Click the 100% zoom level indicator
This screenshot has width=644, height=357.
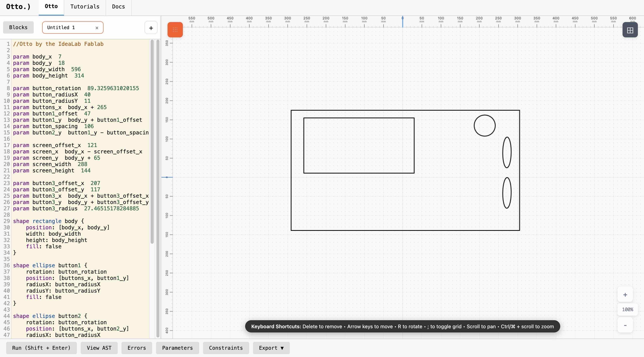click(627, 309)
